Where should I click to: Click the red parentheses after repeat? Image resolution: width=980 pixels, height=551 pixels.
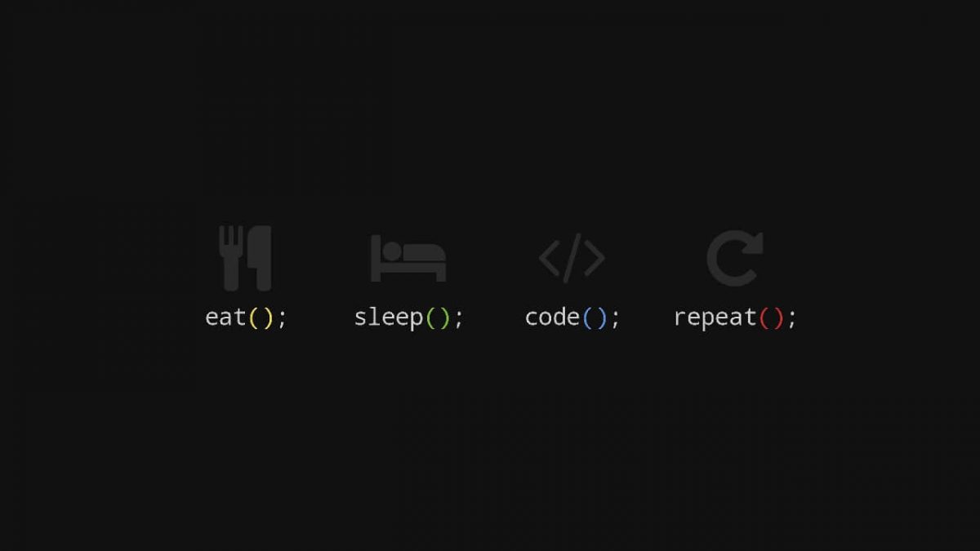click(772, 318)
